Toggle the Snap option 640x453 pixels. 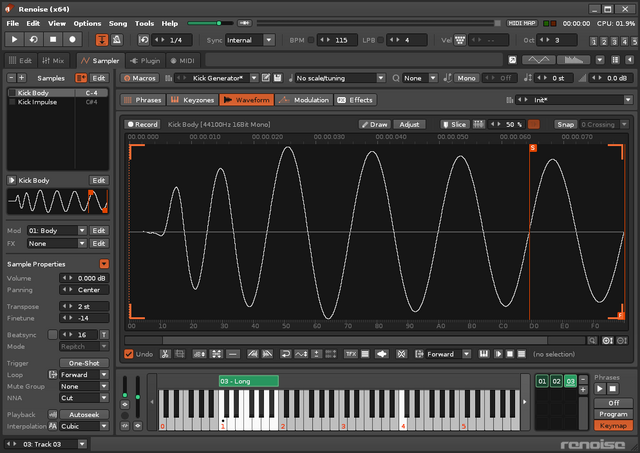pyautogui.click(x=565, y=125)
